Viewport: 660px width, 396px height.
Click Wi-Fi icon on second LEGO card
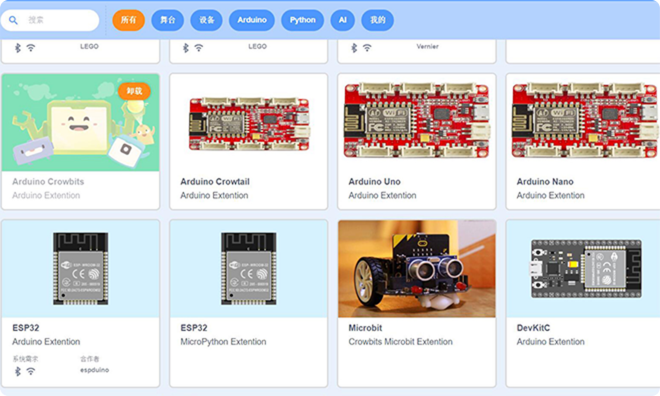199,48
